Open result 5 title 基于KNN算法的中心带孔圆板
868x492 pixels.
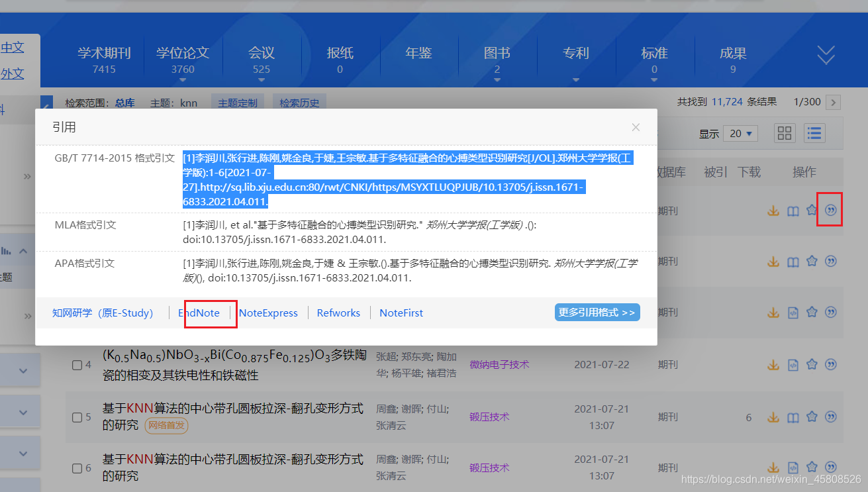point(232,417)
